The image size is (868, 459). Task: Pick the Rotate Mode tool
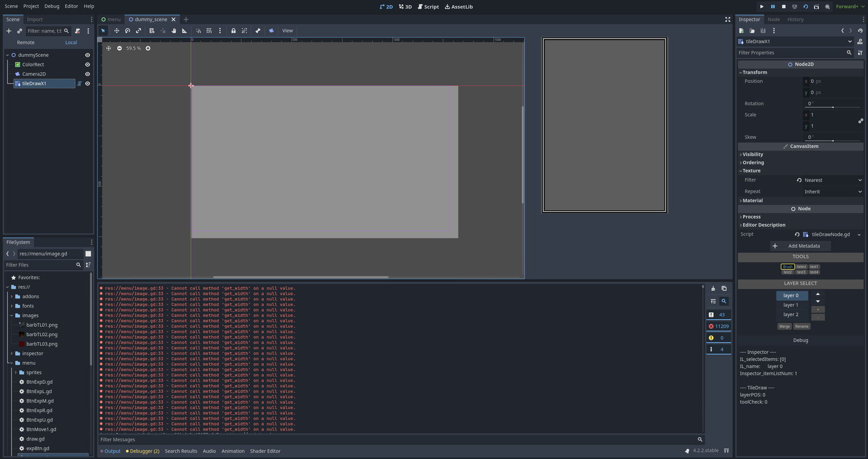pyautogui.click(x=127, y=31)
